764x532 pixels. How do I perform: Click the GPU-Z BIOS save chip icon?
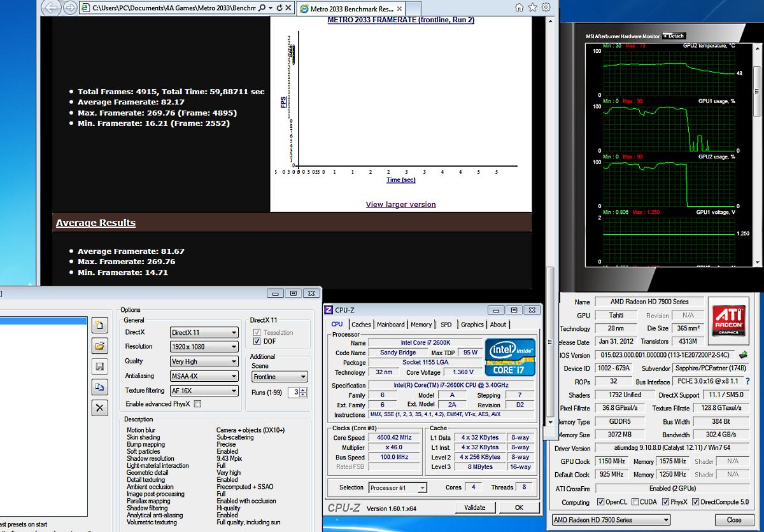click(743, 354)
